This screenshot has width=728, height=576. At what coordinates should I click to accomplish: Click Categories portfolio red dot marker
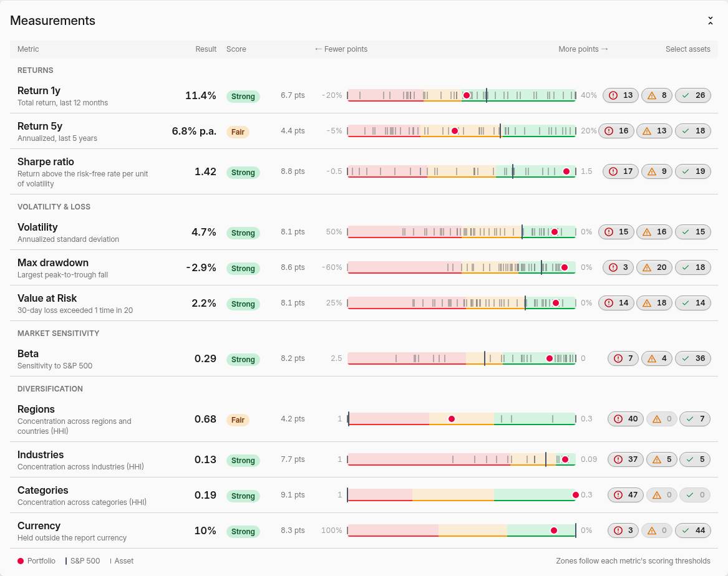click(576, 495)
